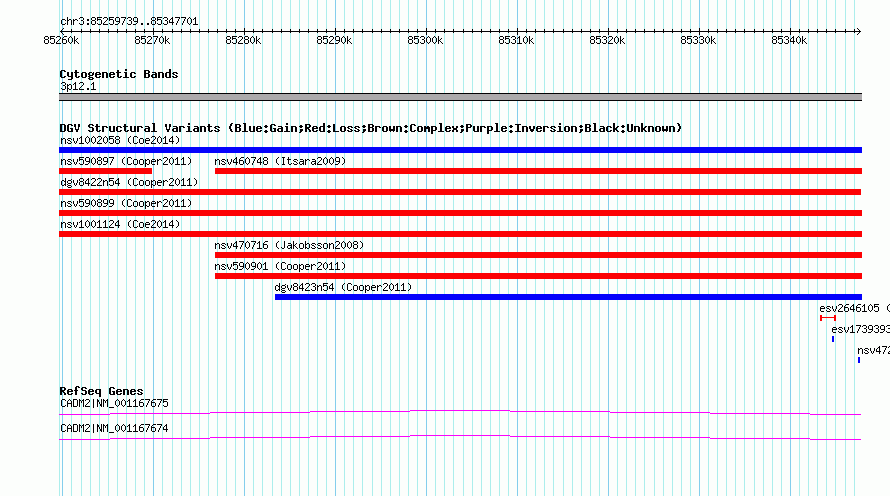This screenshot has width=890, height=496.
Task: Select the gray 3p12.1 cytogenetic band bar
Action: click(x=460, y=97)
